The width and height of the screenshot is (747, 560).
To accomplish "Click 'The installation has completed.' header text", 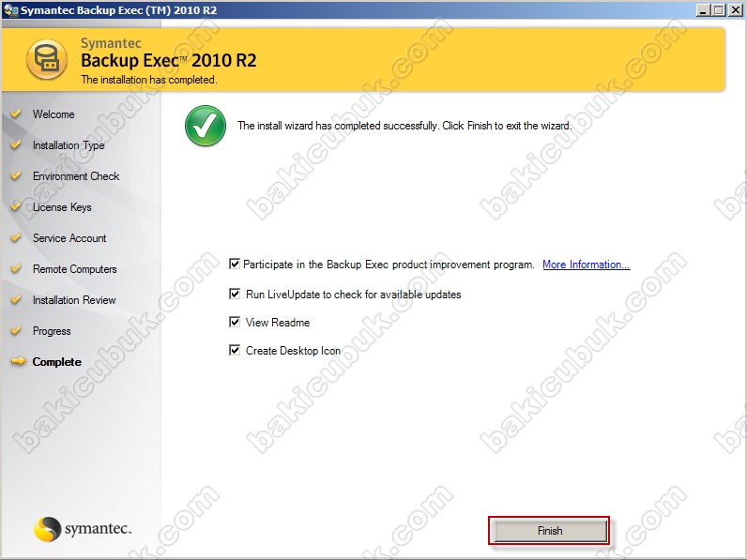I will (148, 80).
